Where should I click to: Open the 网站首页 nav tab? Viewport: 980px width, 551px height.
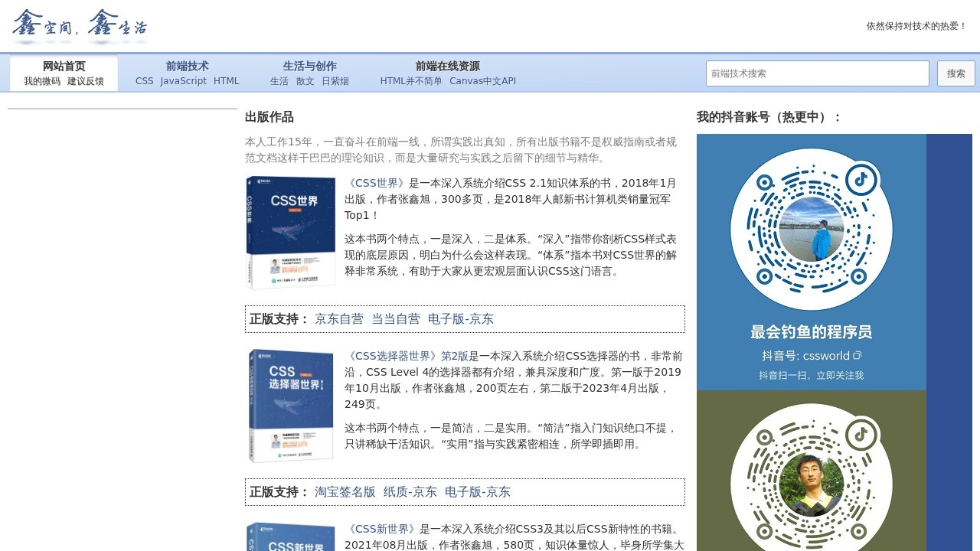pos(64,67)
